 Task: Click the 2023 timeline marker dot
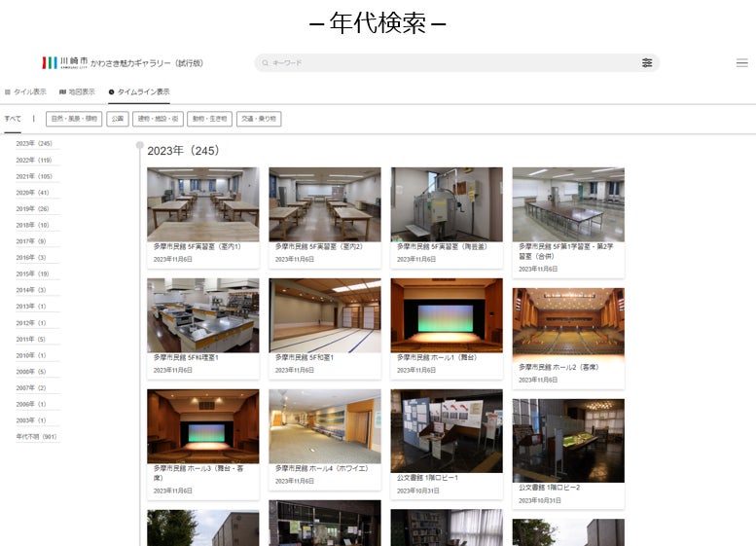140,145
